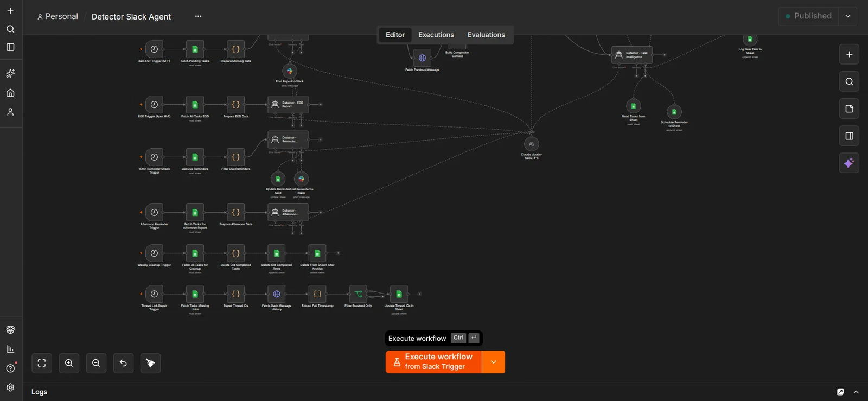Open the canvas node search button
Image resolution: width=868 pixels, height=401 pixels.
(x=849, y=81)
